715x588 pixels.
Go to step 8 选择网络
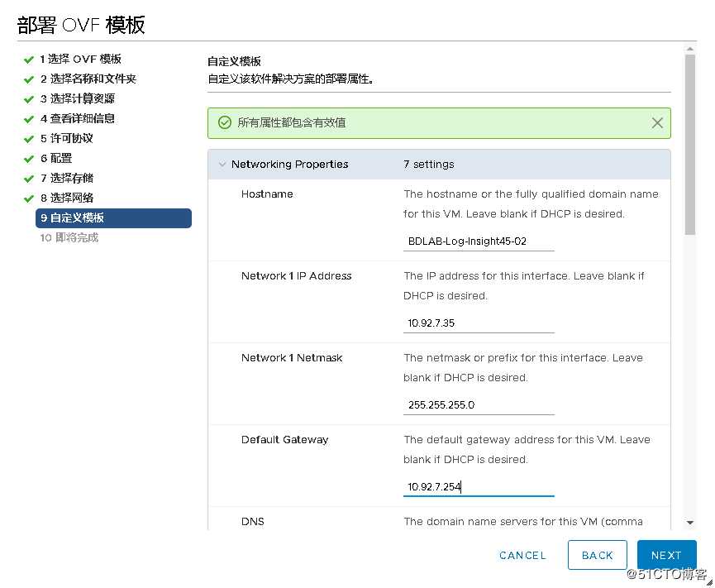(x=67, y=198)
